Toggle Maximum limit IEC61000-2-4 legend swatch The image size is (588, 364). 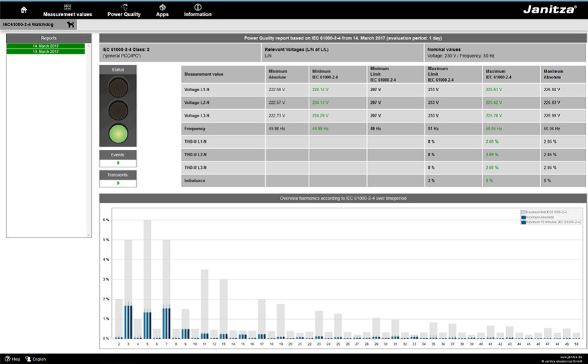pos(523,213)
